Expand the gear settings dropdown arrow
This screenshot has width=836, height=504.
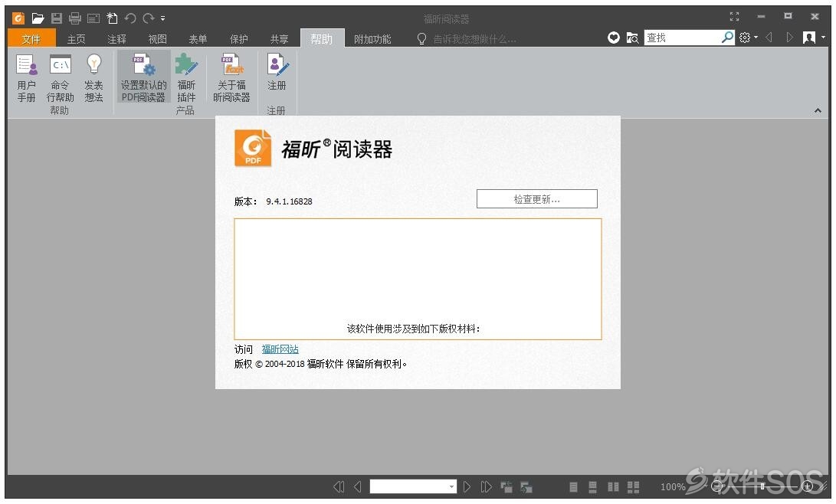756,38
